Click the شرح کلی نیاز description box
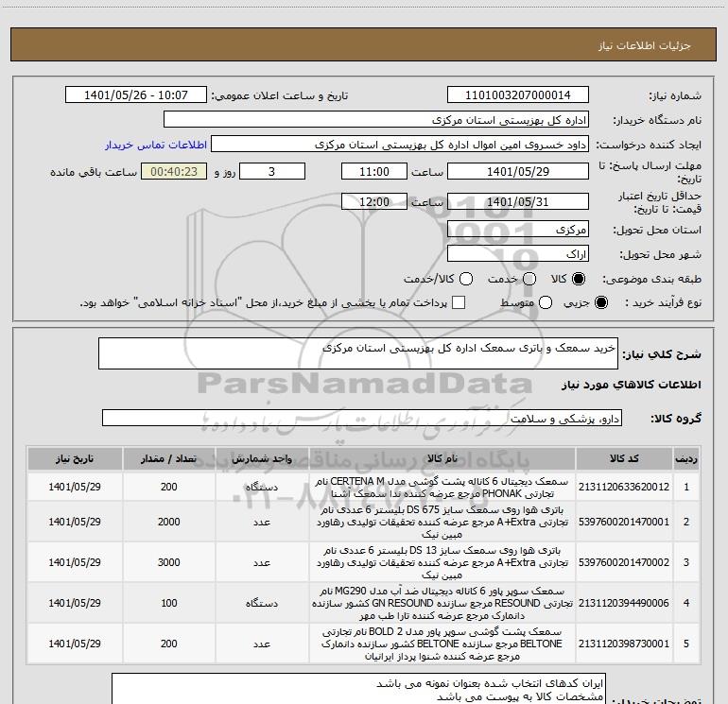Image resolution: width=728 pixels, height=704 pixels. 358,353
